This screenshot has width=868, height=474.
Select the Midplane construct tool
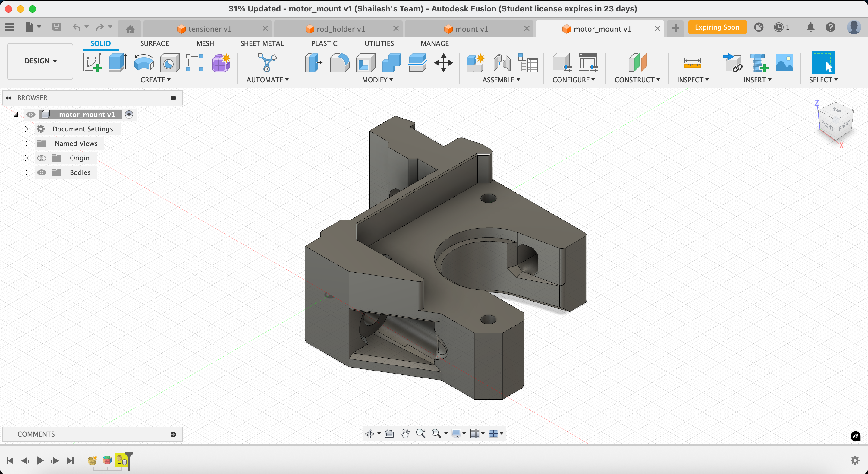click(x=637, y=62)
